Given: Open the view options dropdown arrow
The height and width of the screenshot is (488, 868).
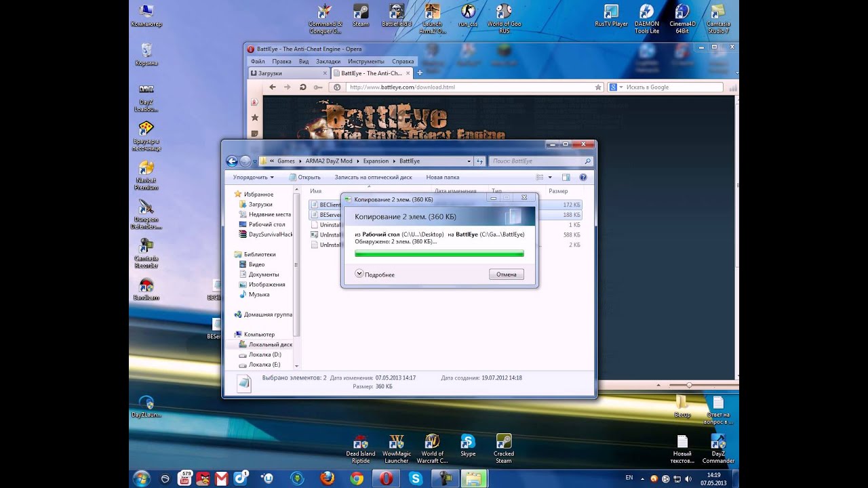Looking at the screenshot, I should pos(550,177).
